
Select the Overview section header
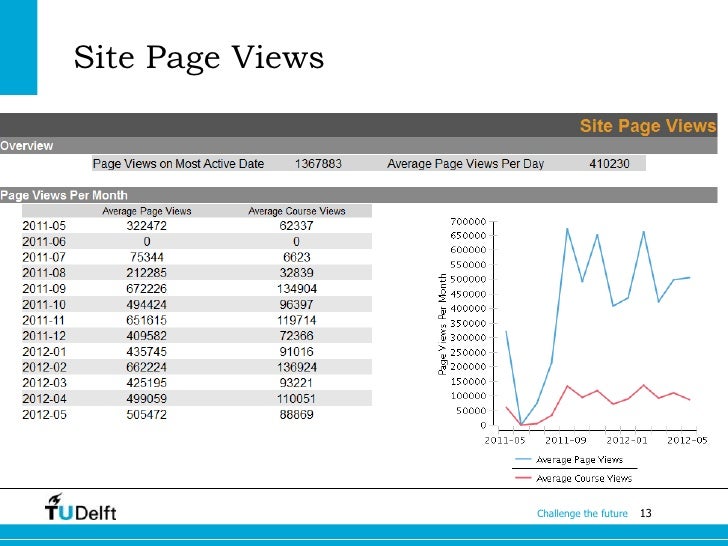(x=358, y=146)
